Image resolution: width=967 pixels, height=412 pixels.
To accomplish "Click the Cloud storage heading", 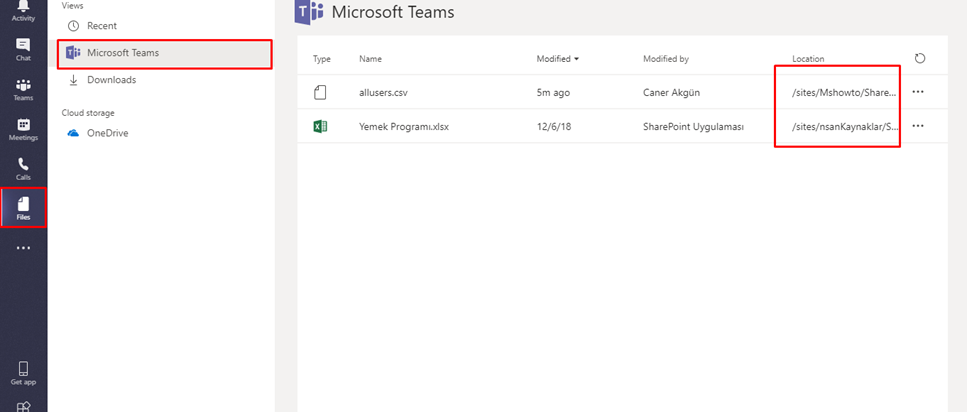I will point(88,113).
